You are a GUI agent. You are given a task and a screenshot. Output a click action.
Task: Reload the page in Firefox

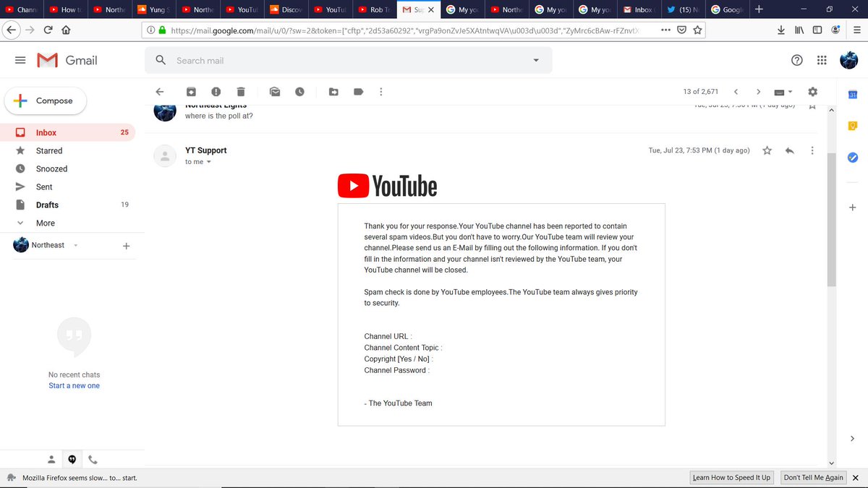(48, 30)
